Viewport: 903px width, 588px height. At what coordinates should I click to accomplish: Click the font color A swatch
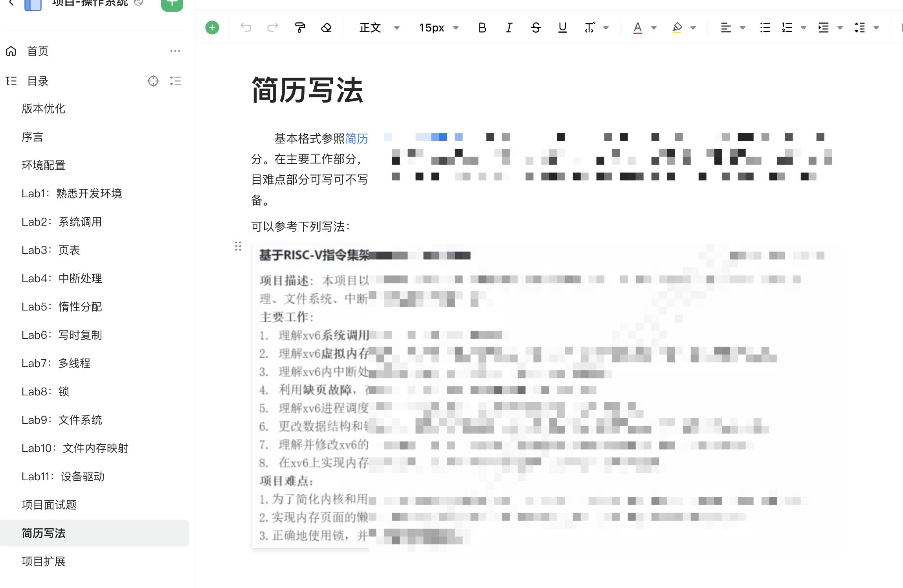click(x=637, y=28)
